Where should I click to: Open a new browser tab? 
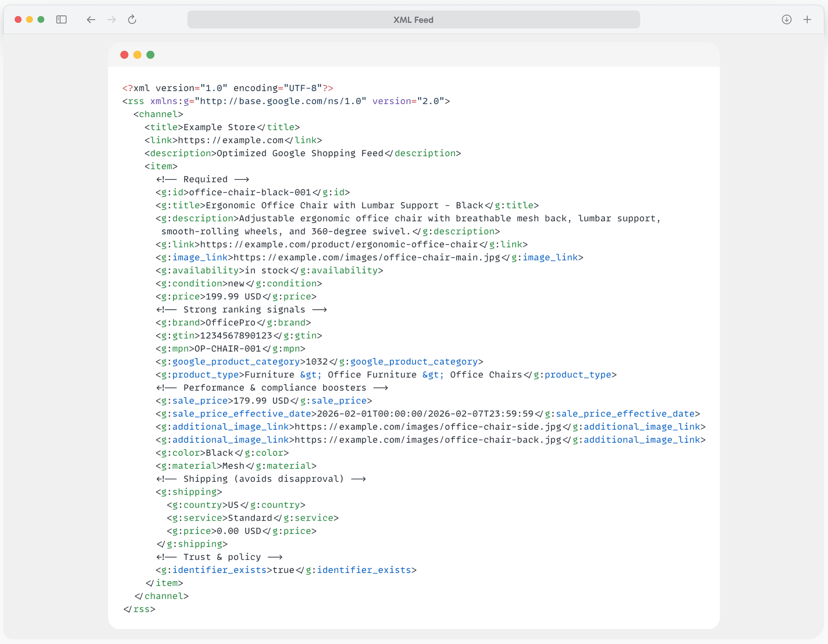pyautogui.click(x=807, y=20)
